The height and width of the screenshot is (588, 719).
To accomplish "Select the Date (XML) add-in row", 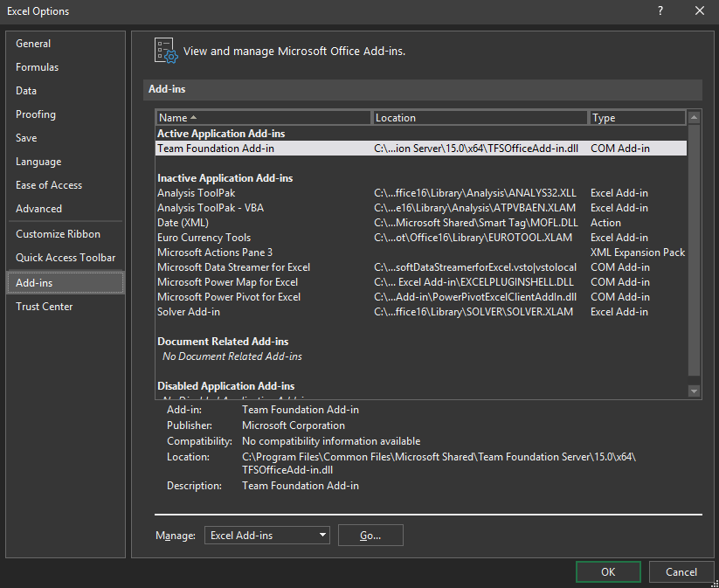I will coord(421,223).
